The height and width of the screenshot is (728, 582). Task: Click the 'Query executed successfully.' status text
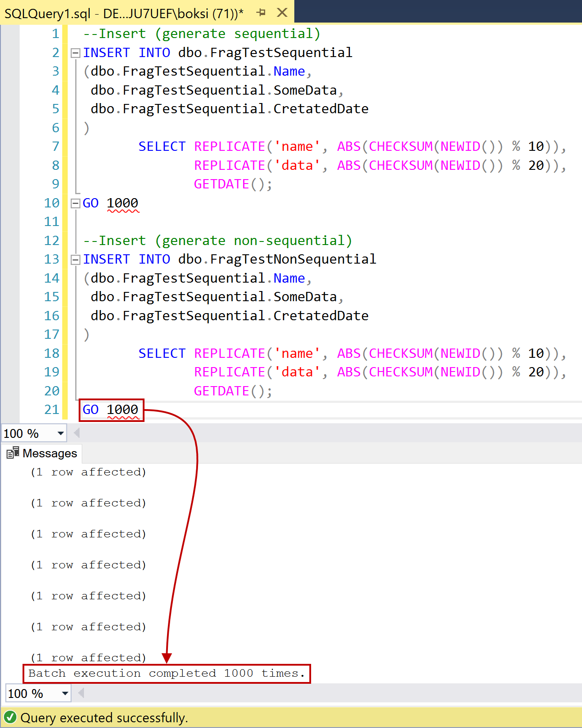click(x=104, y=717)
